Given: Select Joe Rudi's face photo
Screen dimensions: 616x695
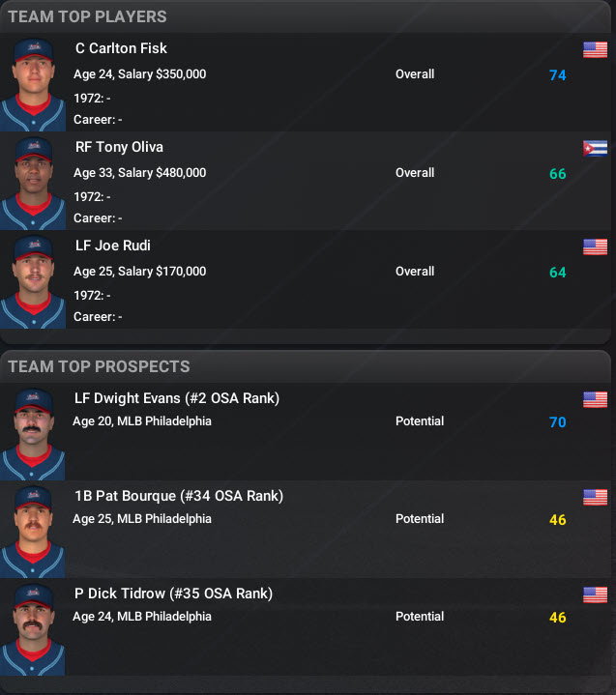Looking at the screenshot, I should tap(34, 280).
